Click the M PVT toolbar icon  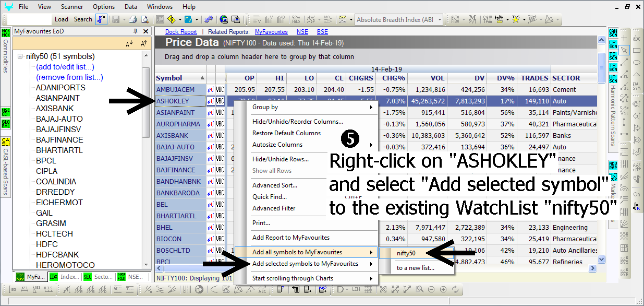click(x=471, y=19)
